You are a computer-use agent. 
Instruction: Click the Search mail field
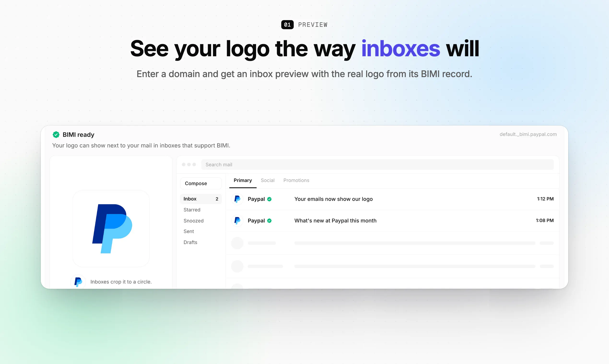click(377, 165)
